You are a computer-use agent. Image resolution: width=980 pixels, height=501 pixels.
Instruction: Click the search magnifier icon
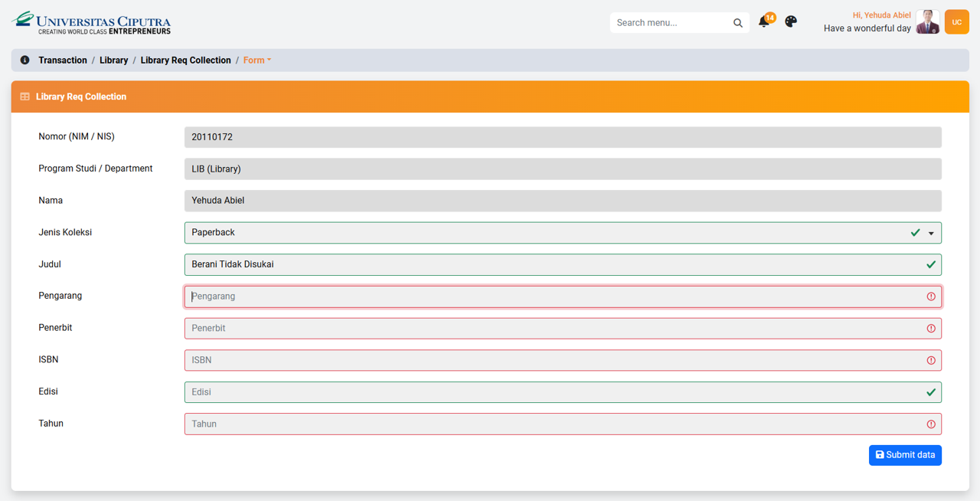[x=737, y=23]
